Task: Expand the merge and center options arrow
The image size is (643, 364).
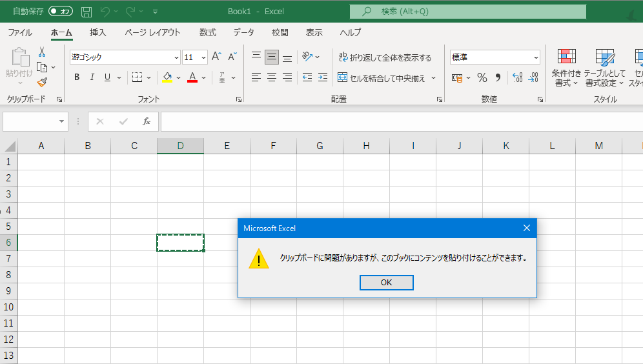Action: pos(433,77)
